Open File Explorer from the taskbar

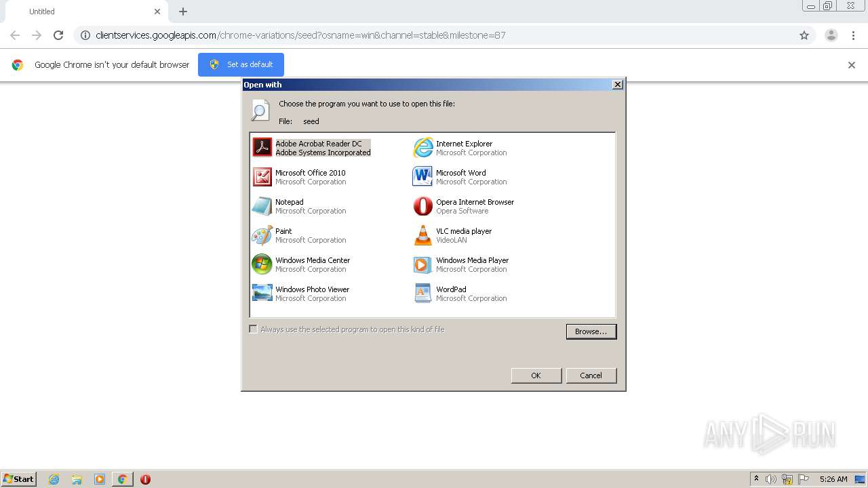pos(77,479)
